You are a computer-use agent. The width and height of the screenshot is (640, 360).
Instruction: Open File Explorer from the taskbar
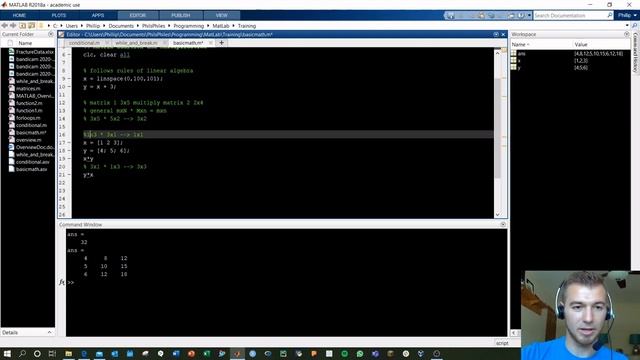tap(68, 353)
